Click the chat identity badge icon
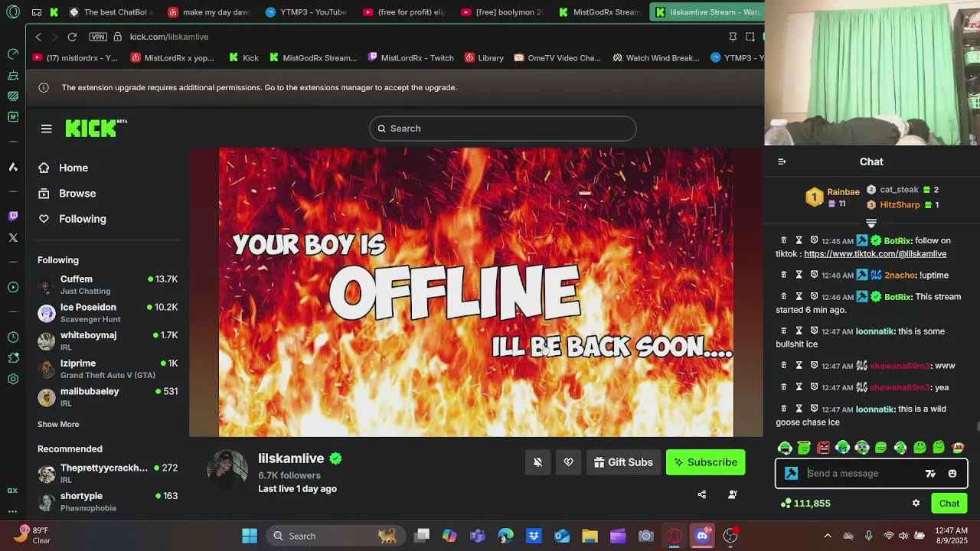 pyautogui.click(x=792, y=474)
